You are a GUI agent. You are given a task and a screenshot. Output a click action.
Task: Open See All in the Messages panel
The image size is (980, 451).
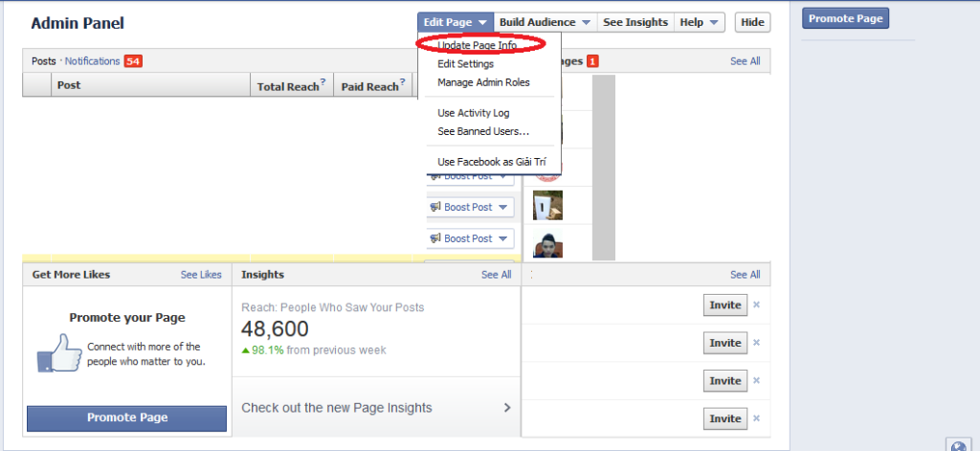pyautogui.click(x=745, y=61)
